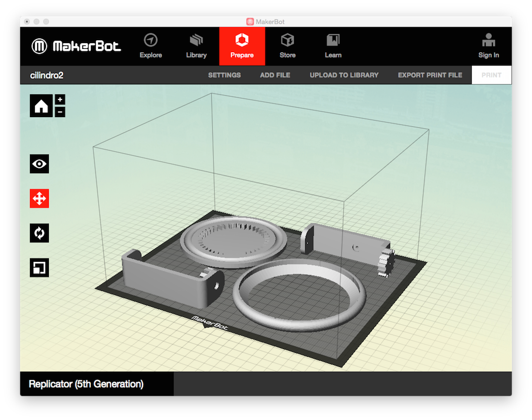Image resolution: width=532 pixels, height=420 pixels.
Task: Click the cilindro2 file name
Action: [46, 75]
